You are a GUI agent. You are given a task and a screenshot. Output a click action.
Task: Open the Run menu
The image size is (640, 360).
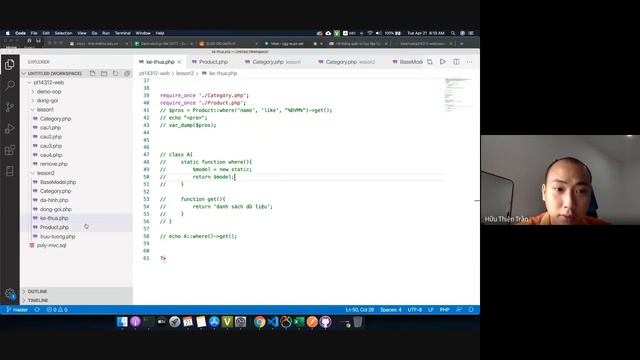tap(106, 33)
